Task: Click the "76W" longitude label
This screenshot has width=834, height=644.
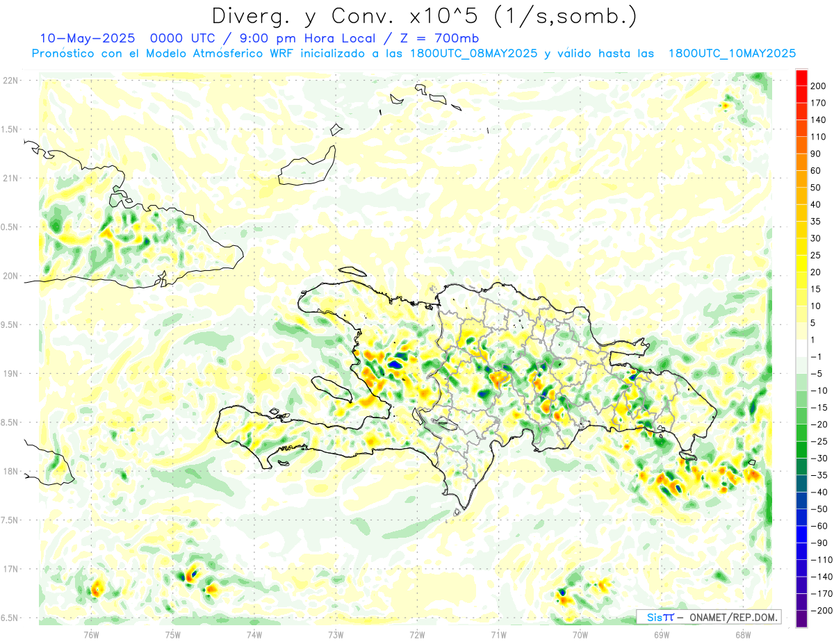Action: click(91, 634)
